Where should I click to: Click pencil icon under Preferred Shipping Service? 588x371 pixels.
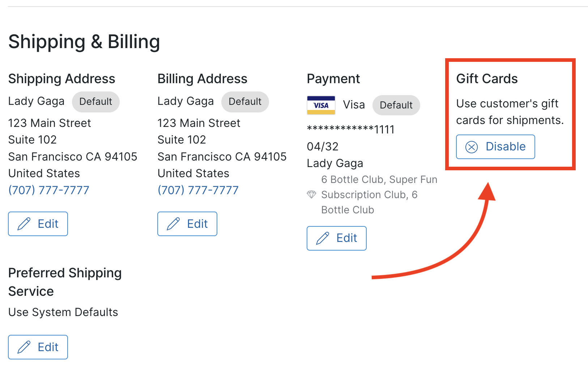tap(24, 347)
